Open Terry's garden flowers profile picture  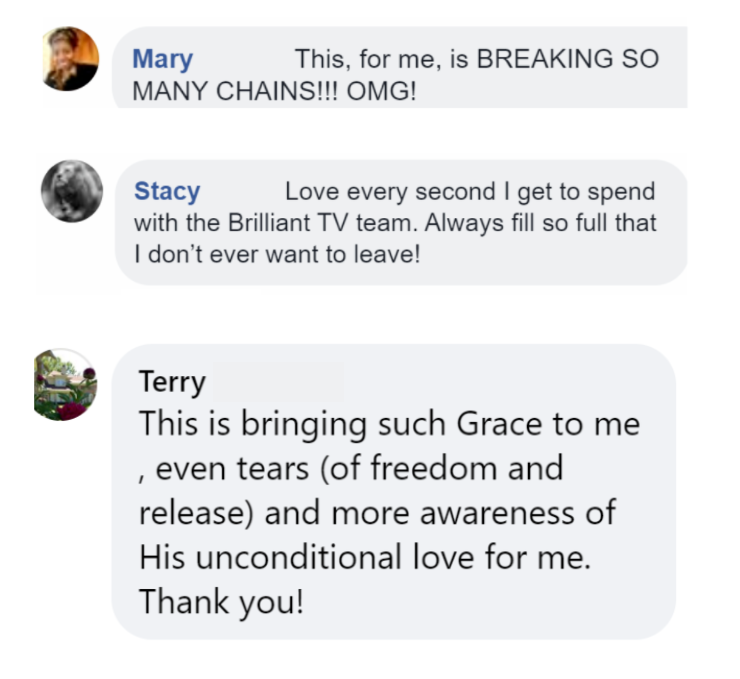coord(66,385)
